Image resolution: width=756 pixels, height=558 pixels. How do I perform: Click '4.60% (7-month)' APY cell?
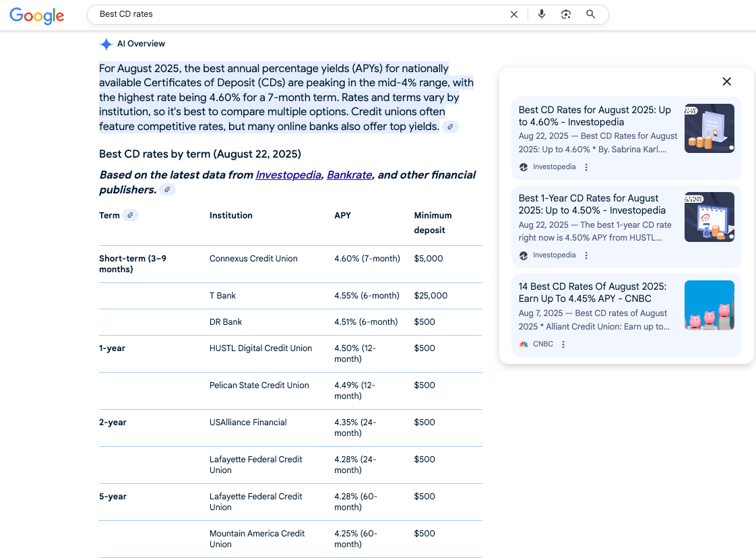click(367, 259)
